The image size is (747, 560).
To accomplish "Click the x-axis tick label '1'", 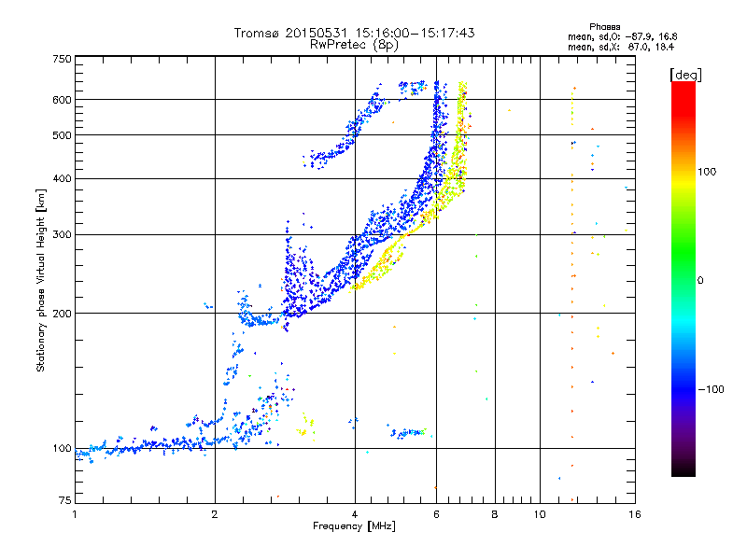I will [x=75, y=514].
